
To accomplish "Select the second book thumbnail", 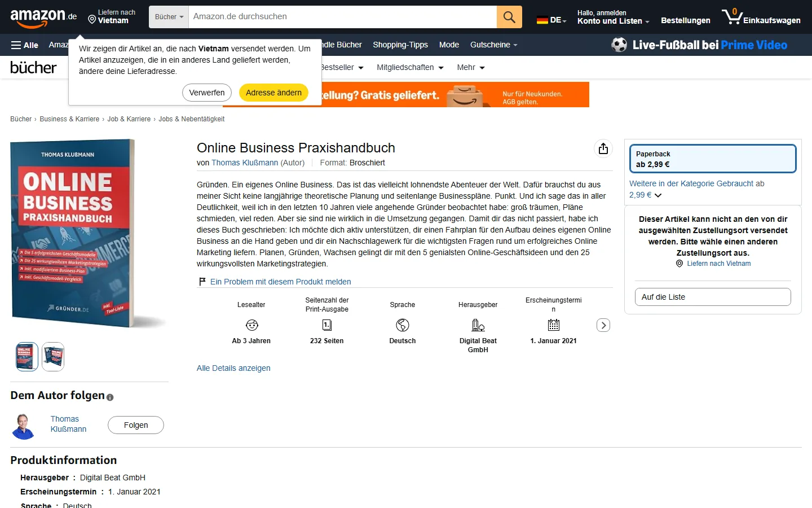I will (53, 357).
